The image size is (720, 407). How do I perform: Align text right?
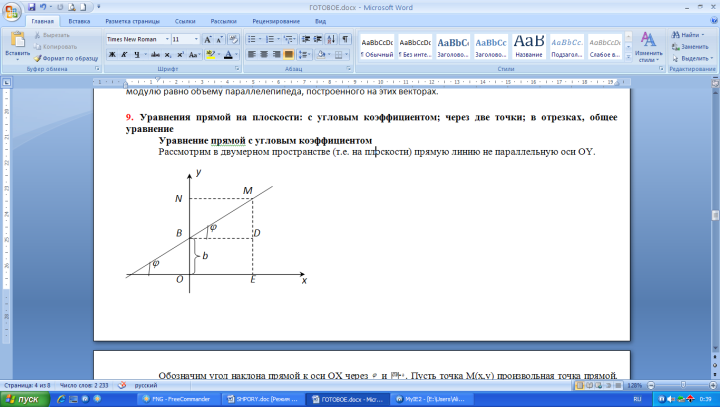coord(276,55)
